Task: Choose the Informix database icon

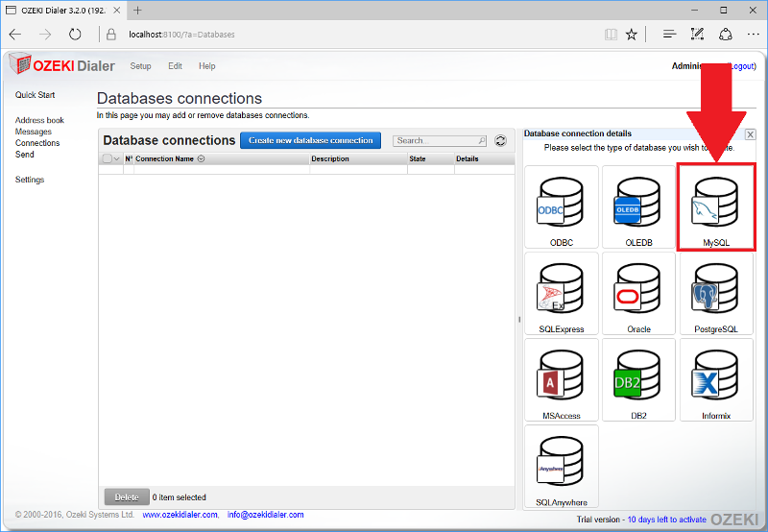Action: [716, 379]
